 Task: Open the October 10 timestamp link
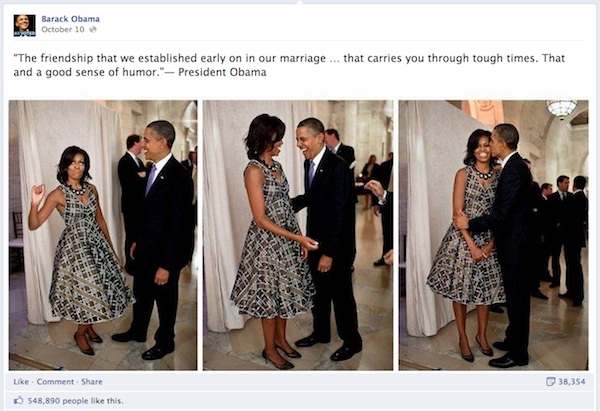(63, 29)
